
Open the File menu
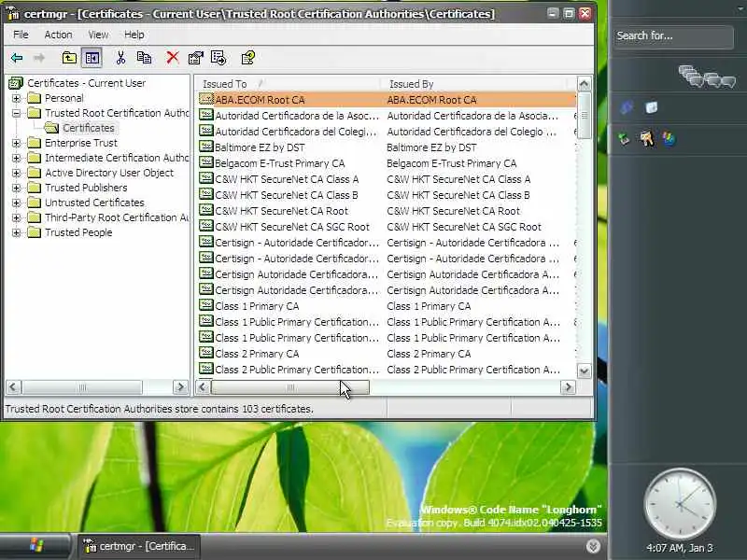click(x=21, y=35)
